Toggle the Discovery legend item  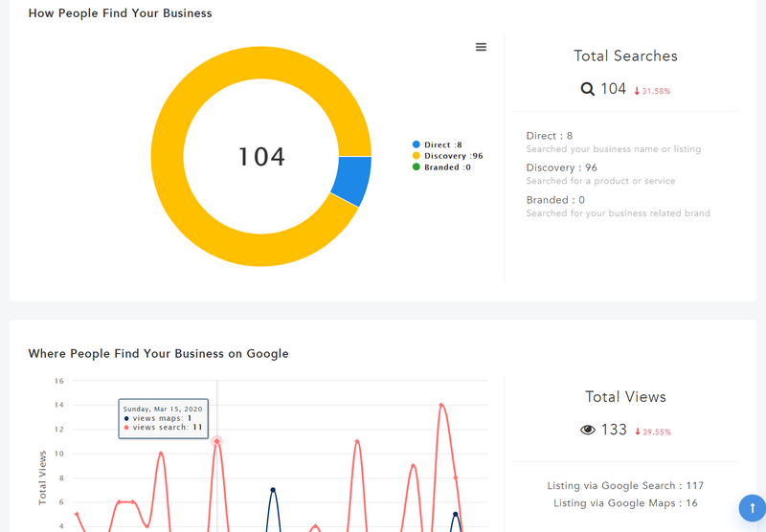tap(447, 156)
